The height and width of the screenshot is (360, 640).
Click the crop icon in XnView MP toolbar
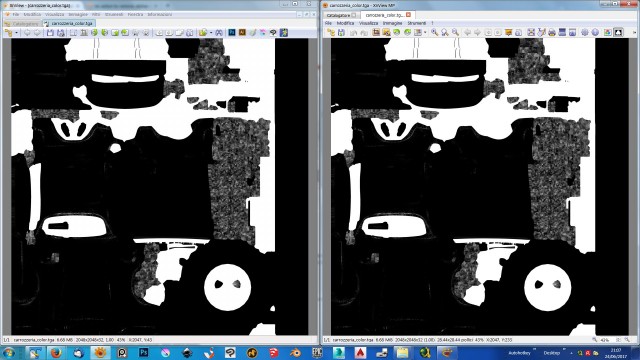(x=376, y=32)
